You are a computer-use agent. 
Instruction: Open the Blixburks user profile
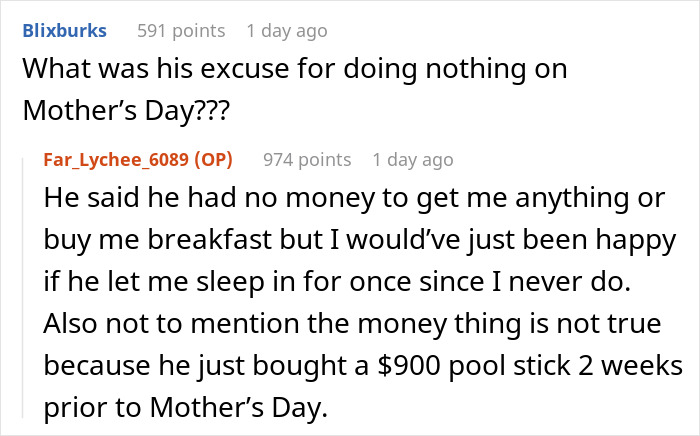(x=65, y=31)
